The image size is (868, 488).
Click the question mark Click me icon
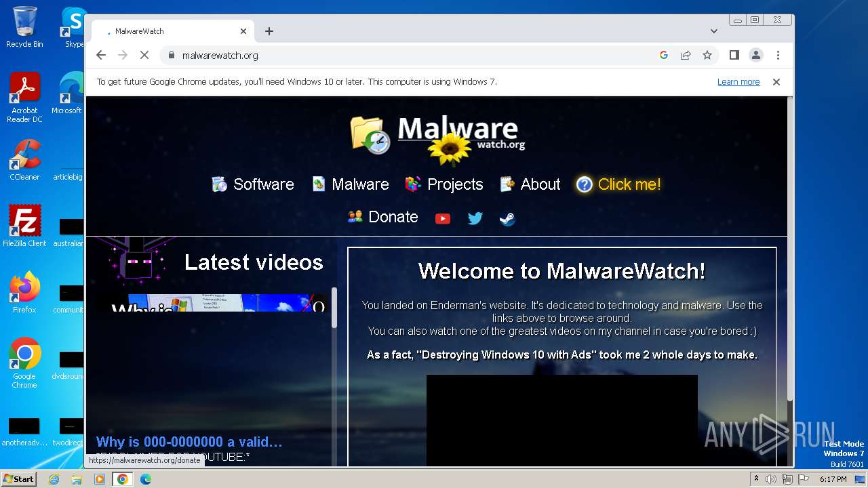[584, 184]
